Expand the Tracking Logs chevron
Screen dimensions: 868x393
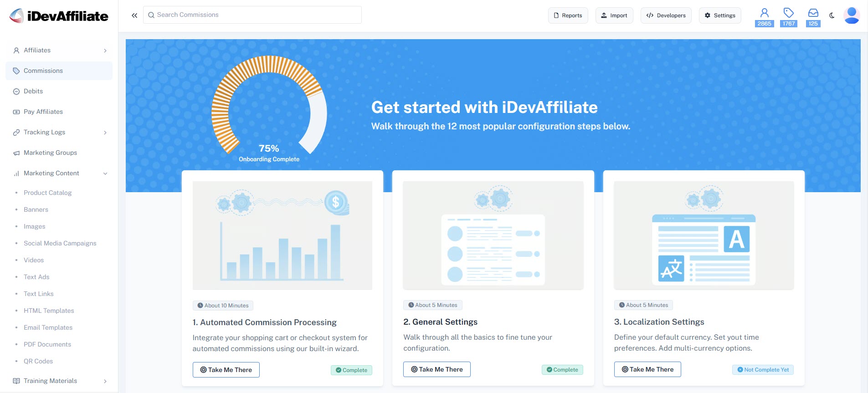tap(105, 133)
